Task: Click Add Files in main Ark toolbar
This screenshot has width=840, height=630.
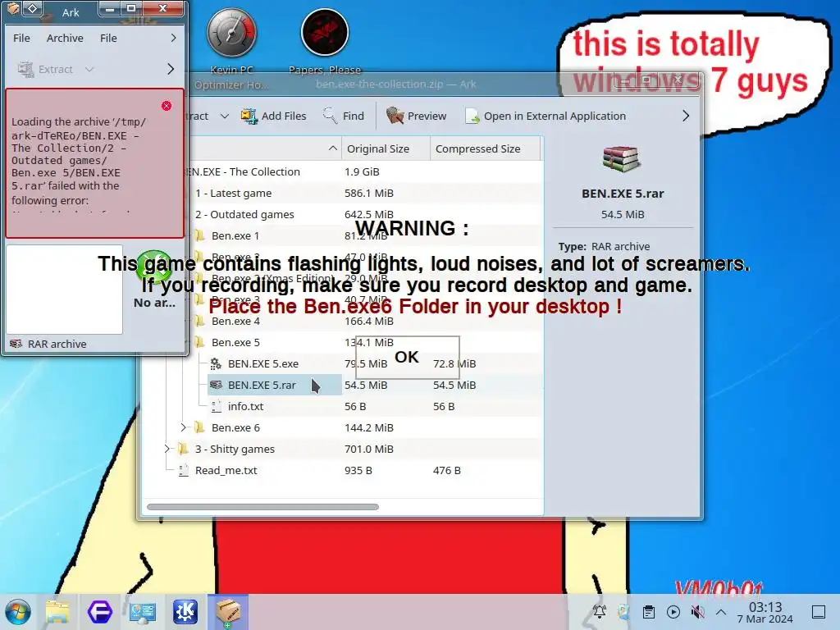Action: [x=273, y=116]
